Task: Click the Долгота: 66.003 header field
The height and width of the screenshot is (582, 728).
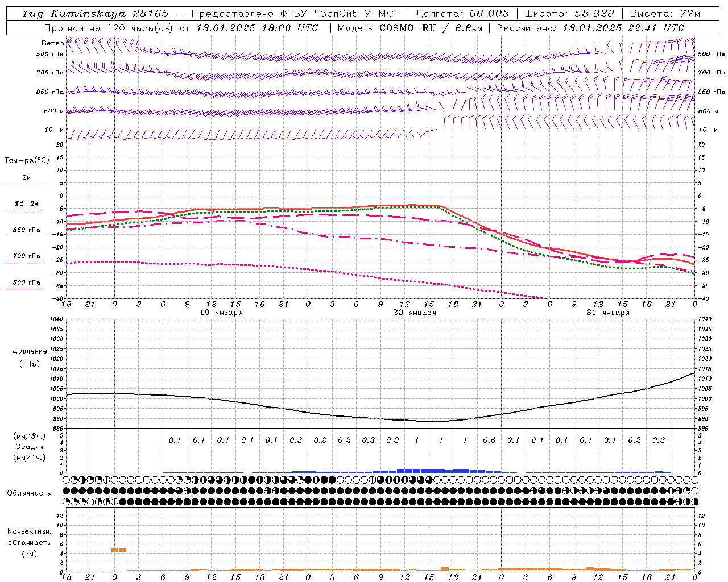Action: point(462,14)
